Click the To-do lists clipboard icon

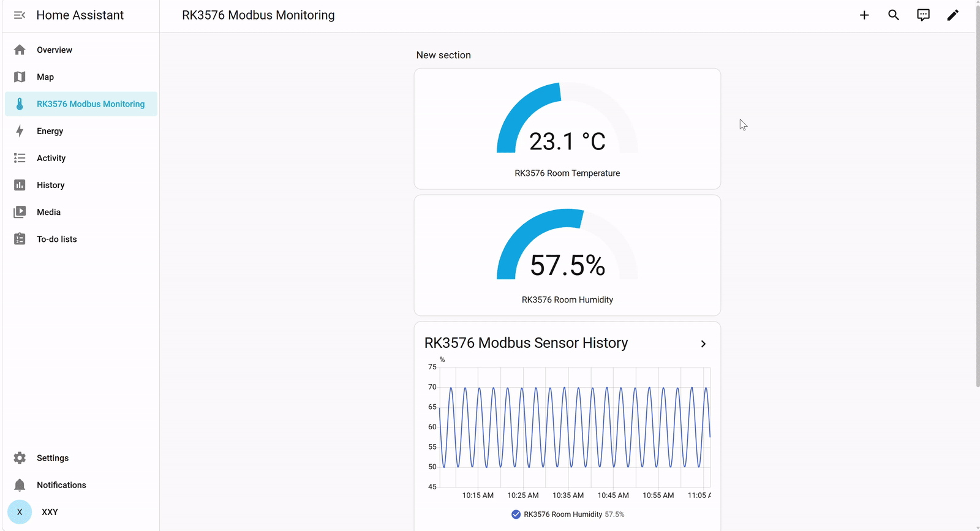(x=20, y=239)
